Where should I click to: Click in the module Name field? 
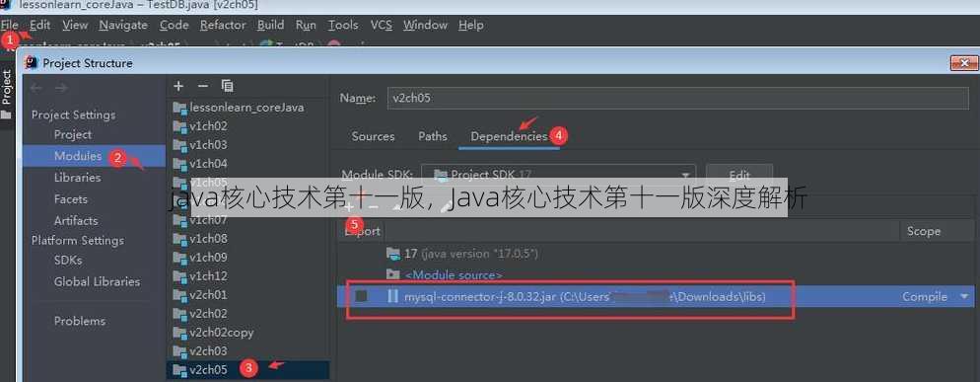[677, 98]
